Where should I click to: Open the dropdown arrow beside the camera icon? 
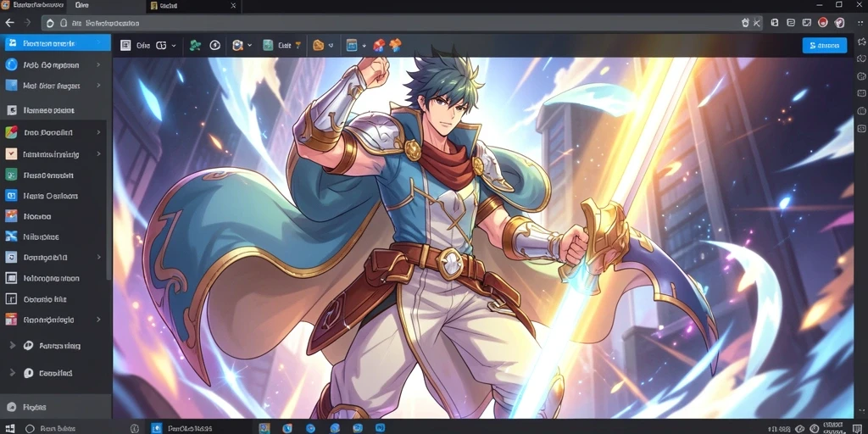(250, 46)
